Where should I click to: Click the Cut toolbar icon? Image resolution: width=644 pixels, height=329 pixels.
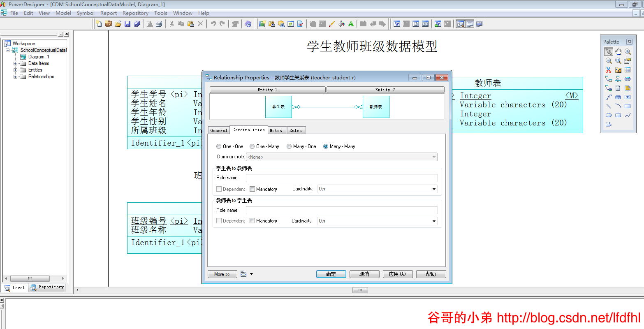[x=171, y=24]
